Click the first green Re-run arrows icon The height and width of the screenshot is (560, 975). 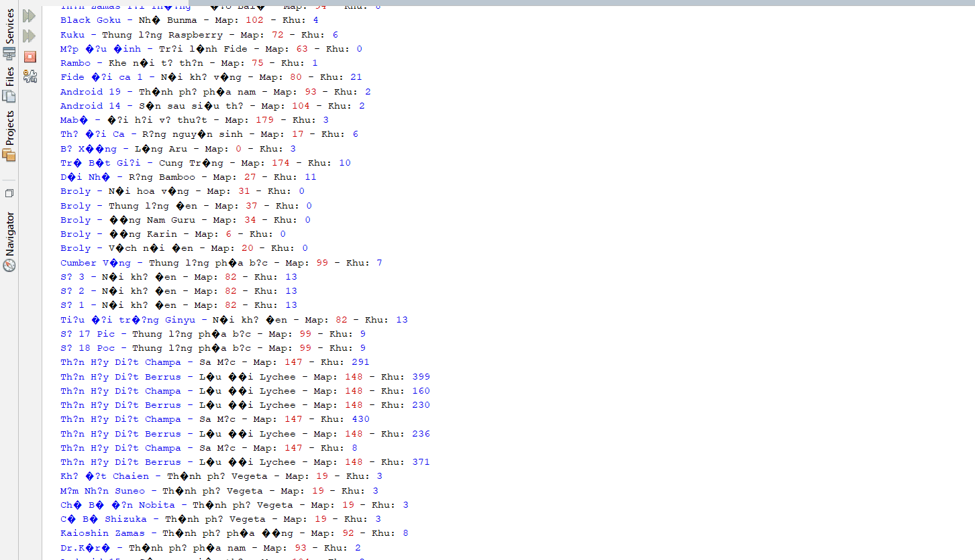(29, 15)
